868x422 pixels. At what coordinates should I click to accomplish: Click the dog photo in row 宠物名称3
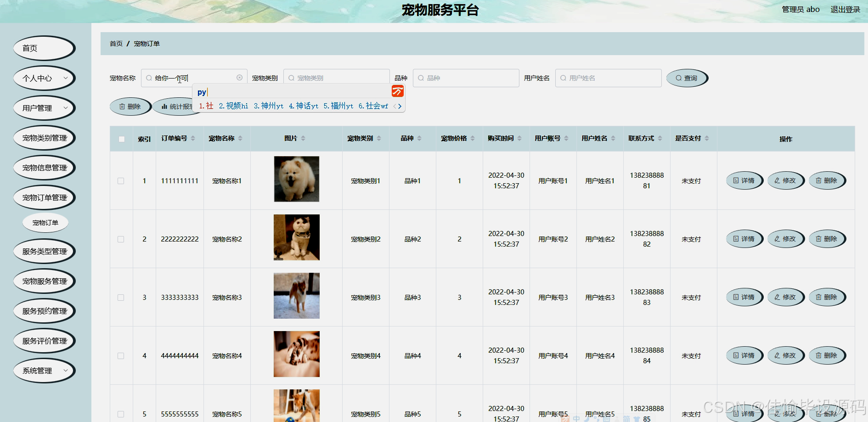pyautogui.click(x=297, y=296)
